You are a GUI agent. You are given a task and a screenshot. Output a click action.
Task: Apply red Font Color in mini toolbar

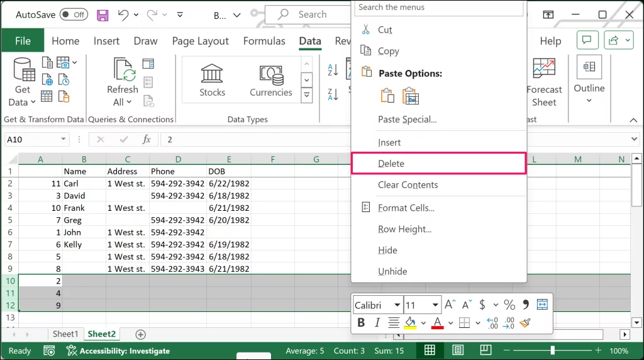click(x=438, y=323)
